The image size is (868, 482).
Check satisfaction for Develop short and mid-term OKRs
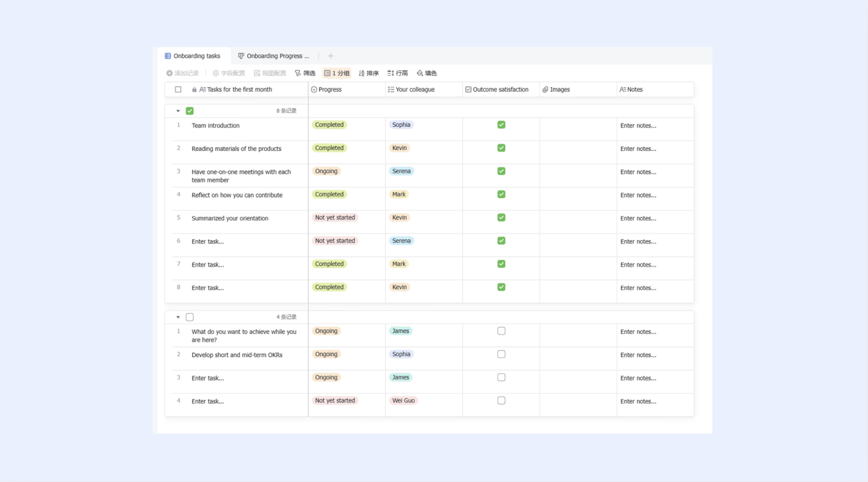501,354
